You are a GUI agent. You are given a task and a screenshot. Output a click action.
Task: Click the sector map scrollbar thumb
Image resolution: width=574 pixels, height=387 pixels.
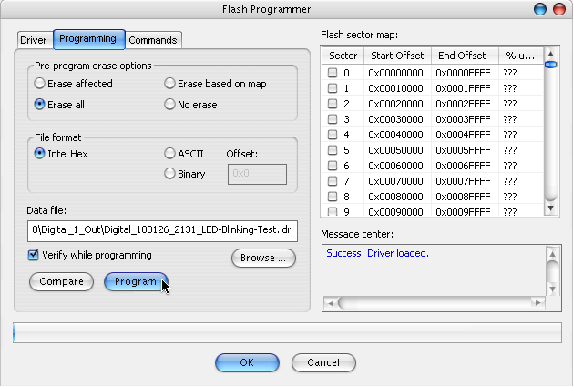coord(551,65)
